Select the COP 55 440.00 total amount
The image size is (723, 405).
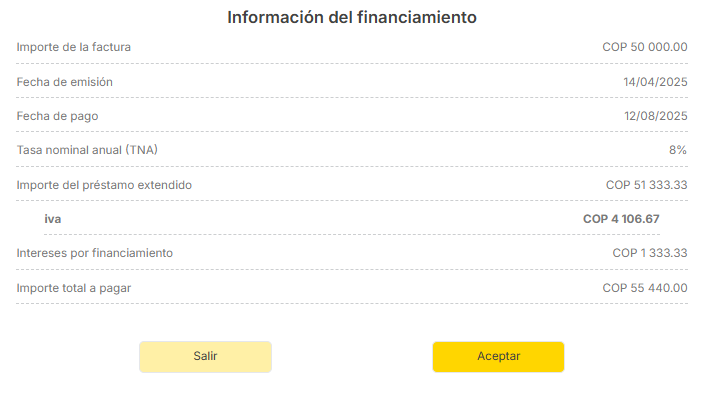click(x=645, y=288)
